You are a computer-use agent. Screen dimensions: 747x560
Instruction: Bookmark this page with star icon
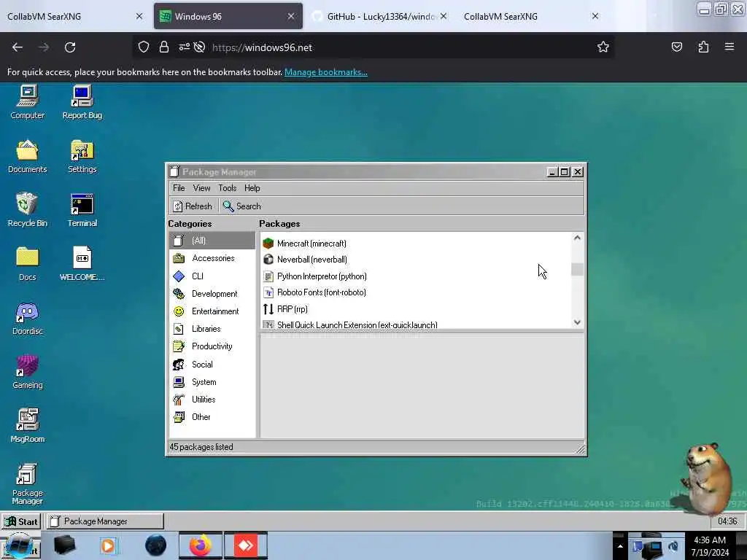[x=603, y=47]
